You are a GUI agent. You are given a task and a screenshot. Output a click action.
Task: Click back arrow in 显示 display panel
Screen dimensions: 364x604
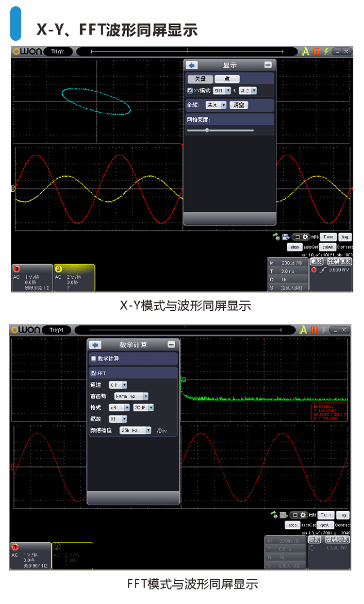[x=192, y=65]
